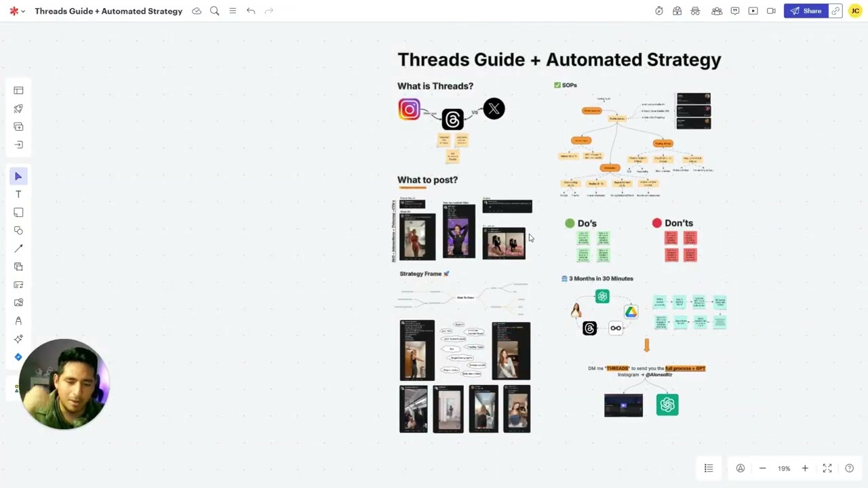Click the "Don'ts" heading
868x488 pixels.
679,223
